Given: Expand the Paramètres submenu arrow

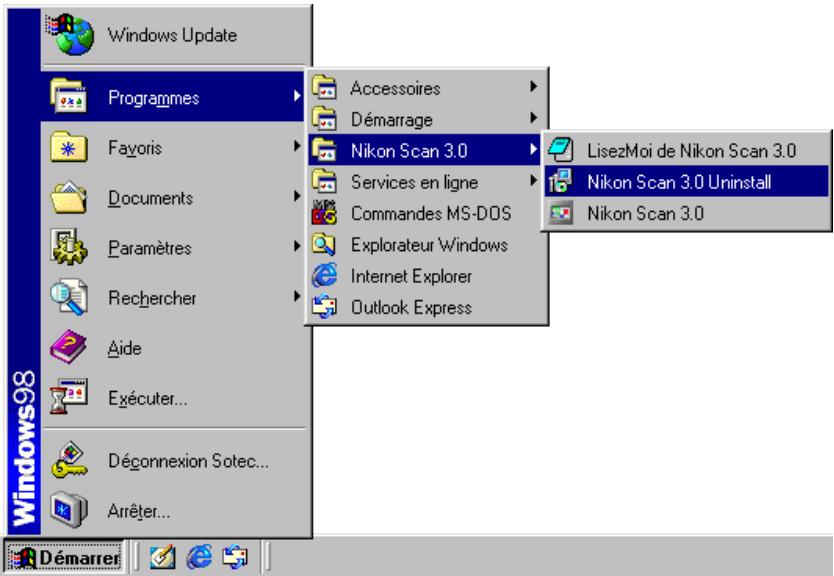Looking at the screenshot, I should [x=297, y=246].
